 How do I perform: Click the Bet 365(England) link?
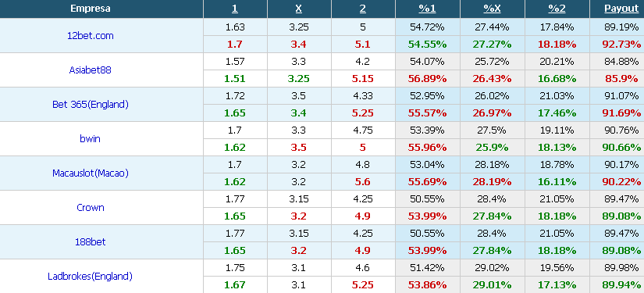[x=91, y=105]
